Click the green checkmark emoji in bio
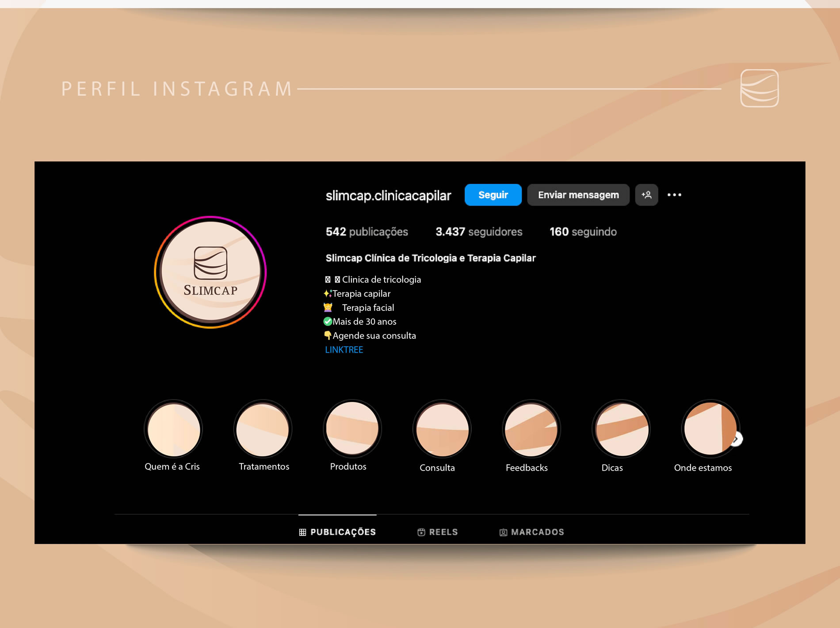Screen dimensions: 840x628 click(x=328, y=322)
